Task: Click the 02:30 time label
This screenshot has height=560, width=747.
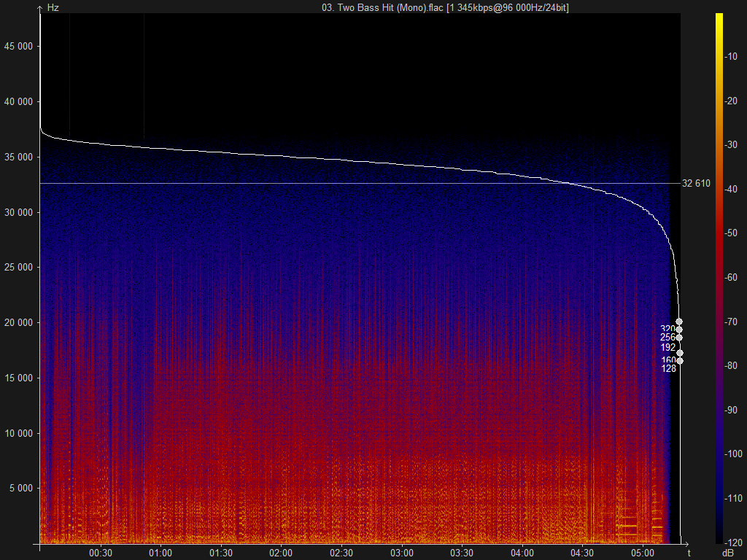Action: 341,553
